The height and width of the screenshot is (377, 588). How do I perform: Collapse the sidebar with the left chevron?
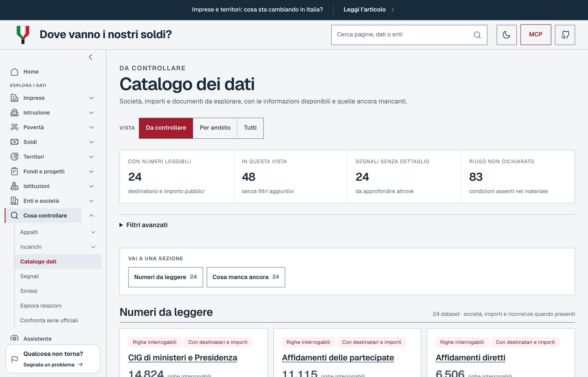point(90,57)
